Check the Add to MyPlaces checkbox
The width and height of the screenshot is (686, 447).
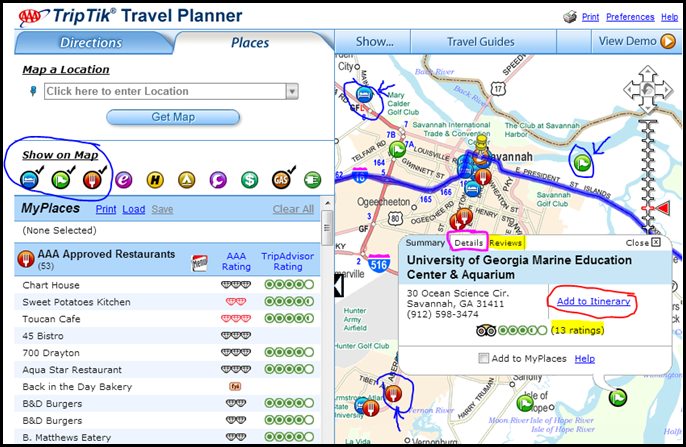pyautogui.click(x=483, y=359)
